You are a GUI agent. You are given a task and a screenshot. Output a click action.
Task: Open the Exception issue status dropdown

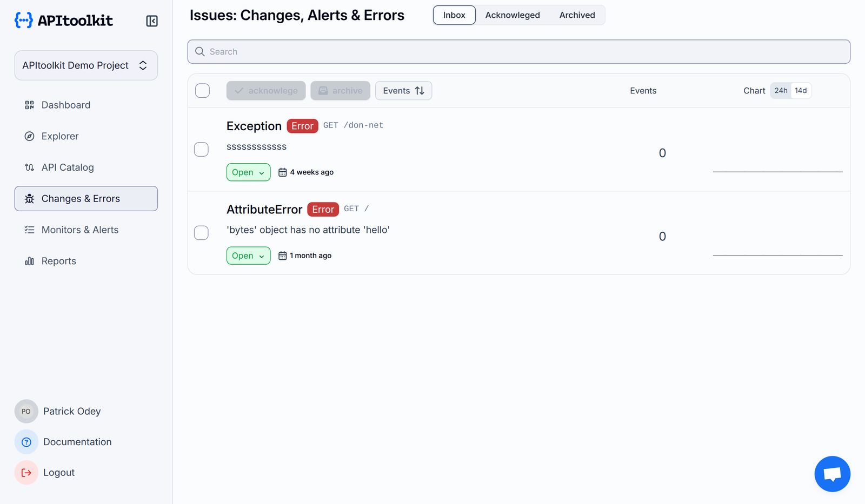pos(248,172)
